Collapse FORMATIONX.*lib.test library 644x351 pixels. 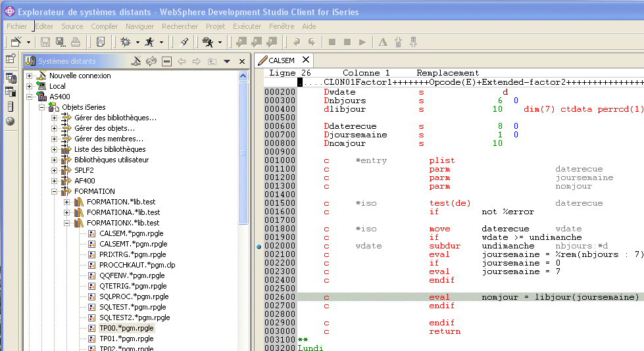(66, 223)
